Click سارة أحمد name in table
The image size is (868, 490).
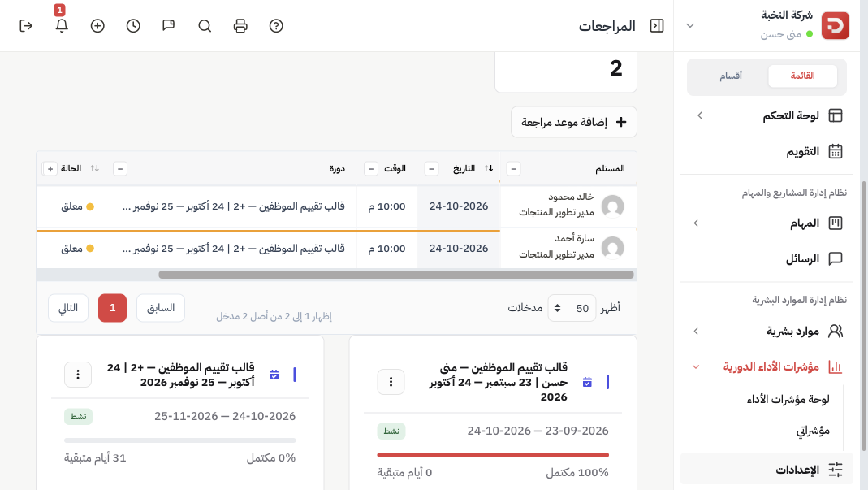point(574,238)
